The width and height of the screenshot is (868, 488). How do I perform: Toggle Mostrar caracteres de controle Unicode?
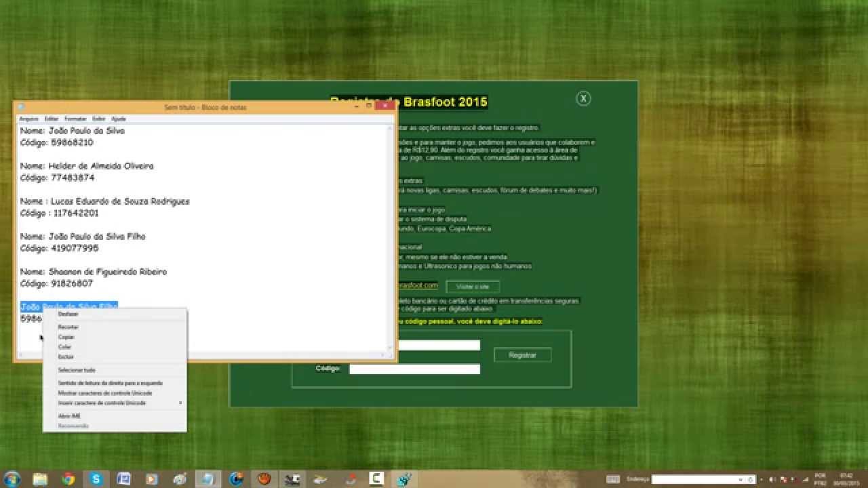pyautogui.click(x=105, y=393)
